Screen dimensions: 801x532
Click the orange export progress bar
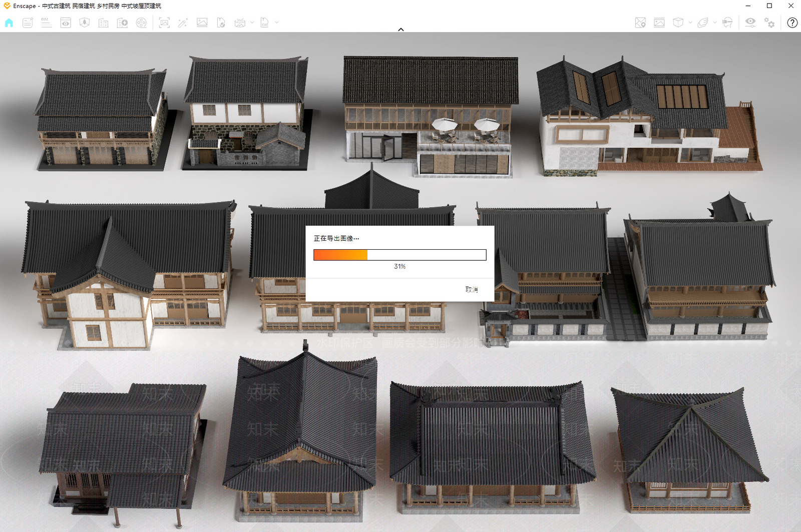coord(340,255)
